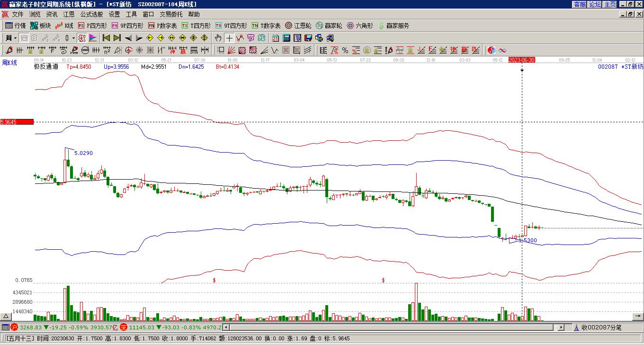Open the T数字表 tool

[266, 26]
